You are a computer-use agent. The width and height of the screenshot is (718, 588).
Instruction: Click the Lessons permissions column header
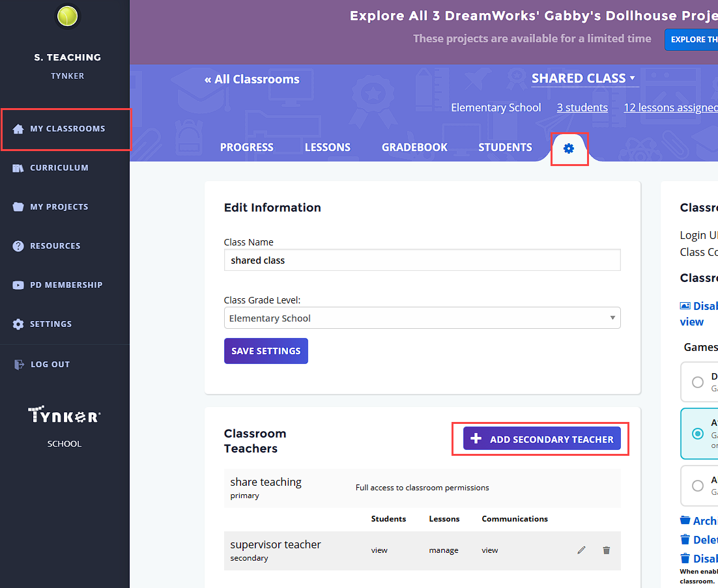tap(444, 519)
